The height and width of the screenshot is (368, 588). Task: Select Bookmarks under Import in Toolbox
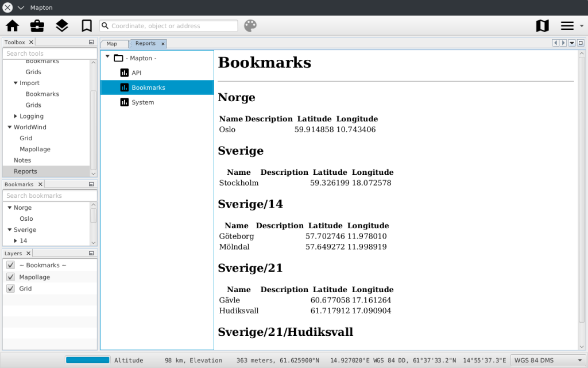click(x=42, y=94)
